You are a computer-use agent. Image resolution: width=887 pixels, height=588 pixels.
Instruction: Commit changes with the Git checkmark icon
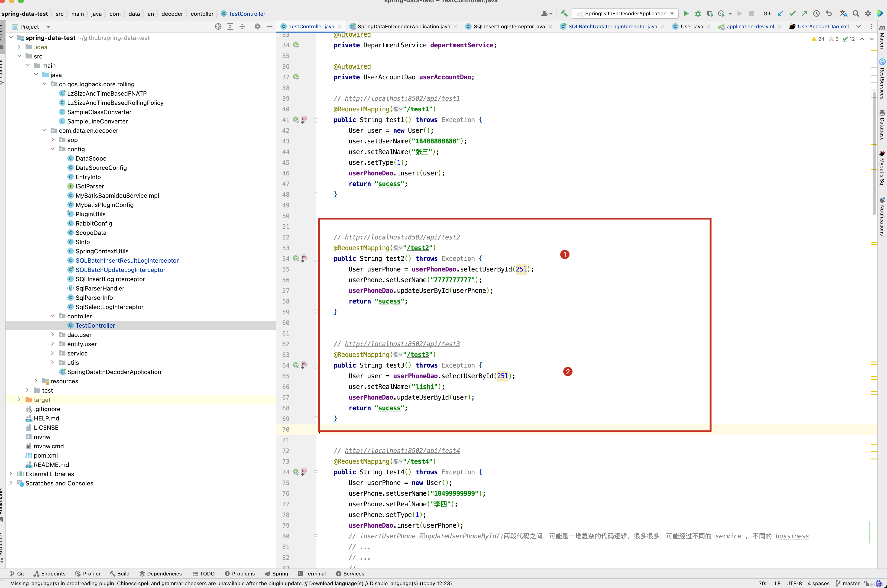(x=792, y=13)
